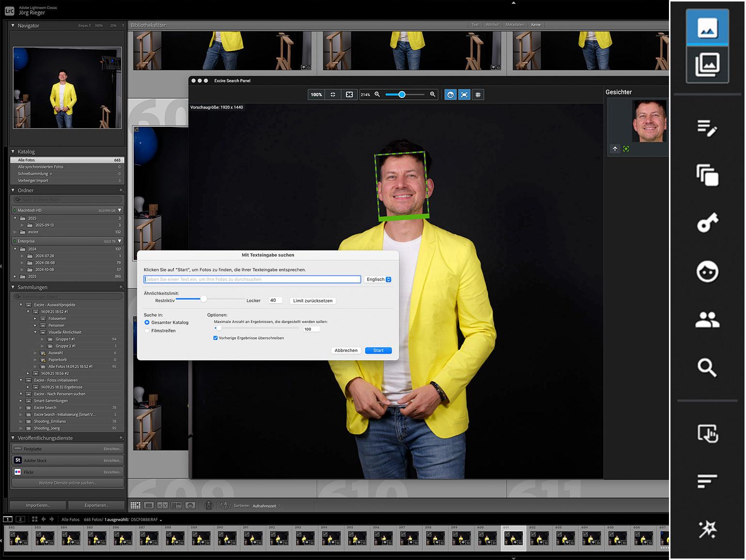Image resolution: width=746 pixels, height=560 pixels.
Task: Select the spray can painter tool
Action: point(209,505)
